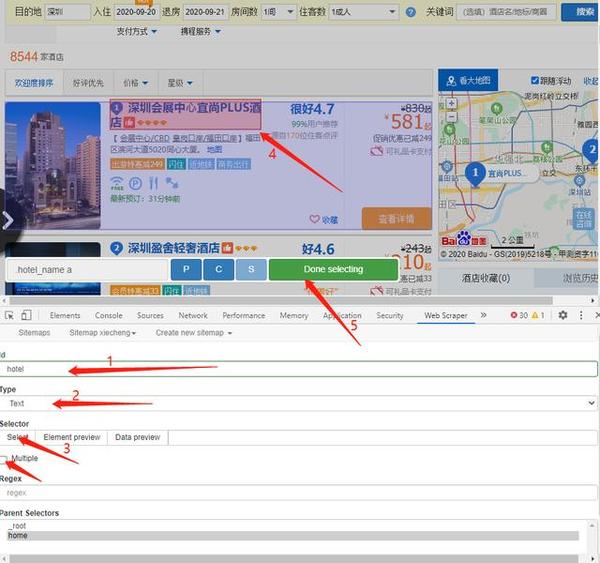This screenshot has height=563, width=600.
Task: Open Create new sitemap dropdown
Action: pos(194,333)
